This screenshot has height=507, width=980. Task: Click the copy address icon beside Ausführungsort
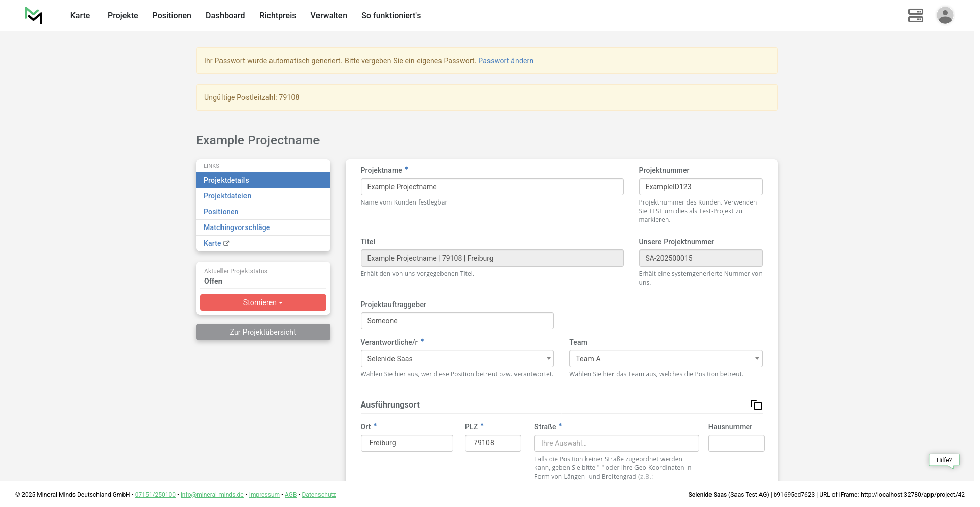[756, 405]
